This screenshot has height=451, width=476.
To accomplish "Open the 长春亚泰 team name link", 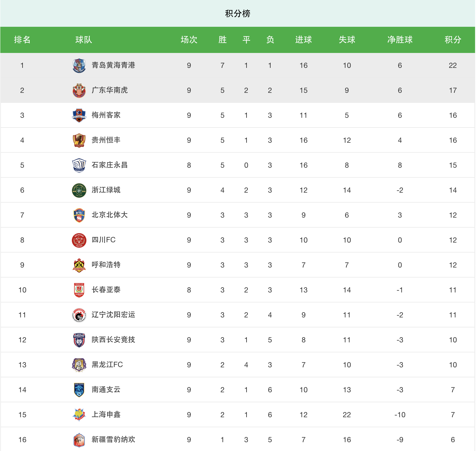I will coord(106,290).
